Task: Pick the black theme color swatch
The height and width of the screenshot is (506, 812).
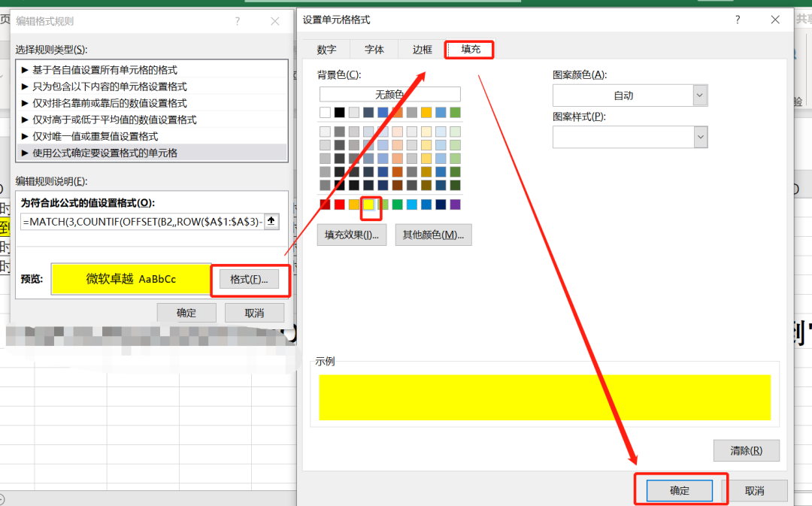Action: (339, 112)
